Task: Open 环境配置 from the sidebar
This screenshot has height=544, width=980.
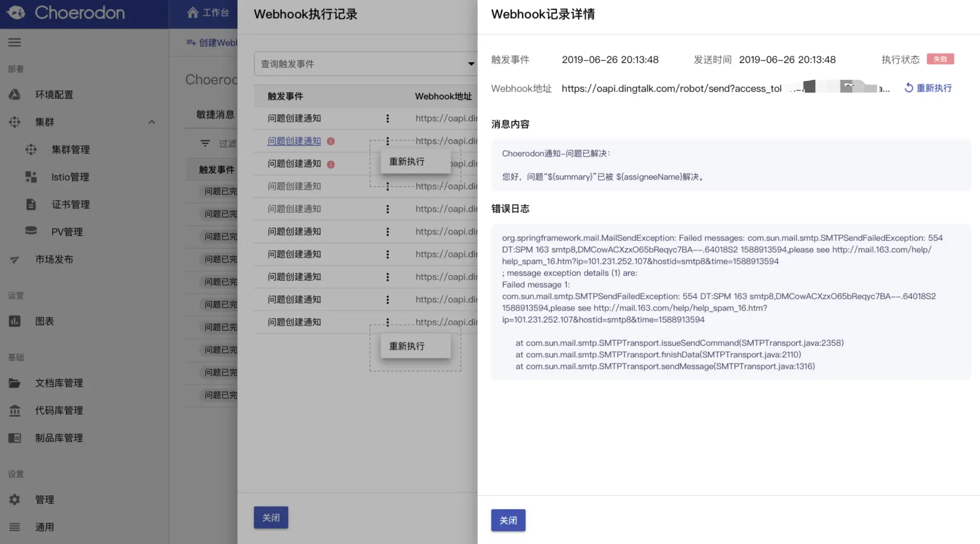Action: [54, 94]
